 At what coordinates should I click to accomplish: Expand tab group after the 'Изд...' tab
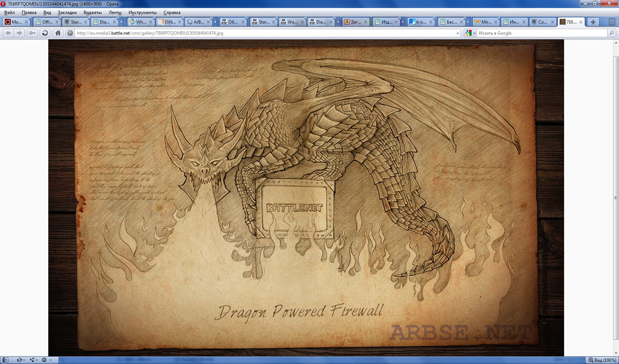[403, 22]
